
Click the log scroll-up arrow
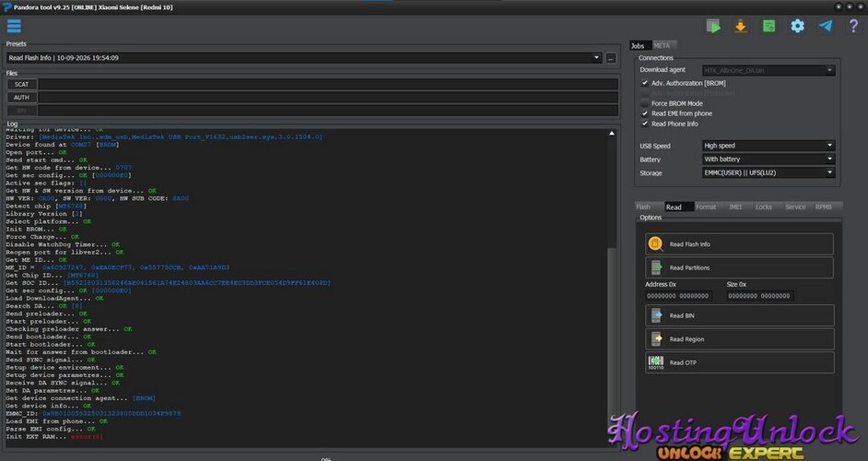[x=612, y=134]
